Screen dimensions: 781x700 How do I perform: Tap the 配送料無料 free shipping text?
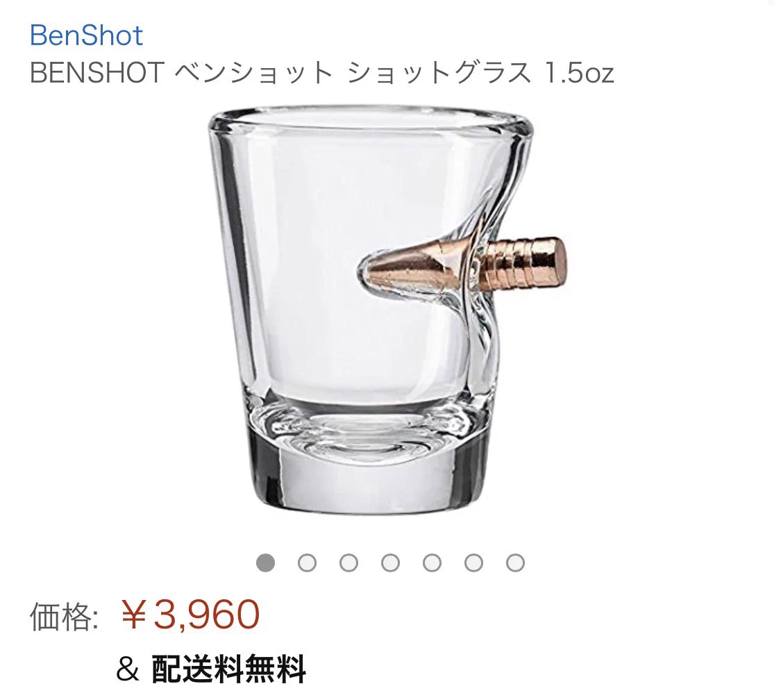click(228, 669)
